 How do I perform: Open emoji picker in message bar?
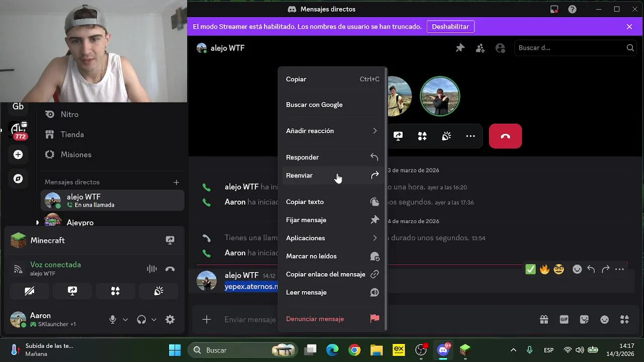(604, 319)
